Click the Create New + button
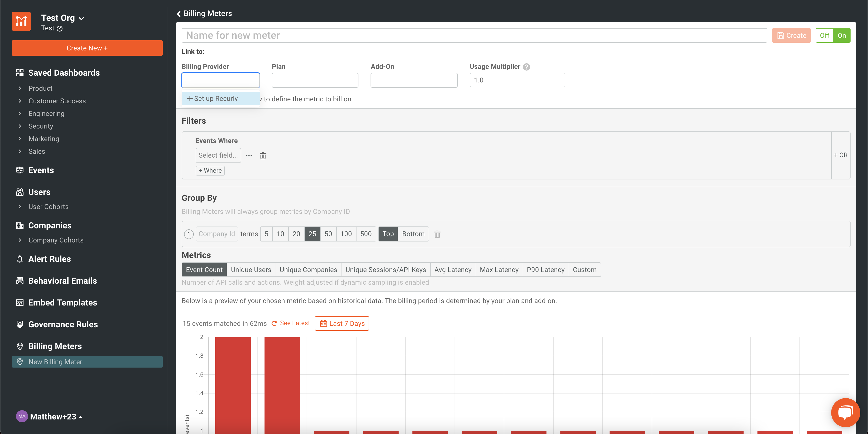Viewport: 868px width, 434px height. point(87,48)
